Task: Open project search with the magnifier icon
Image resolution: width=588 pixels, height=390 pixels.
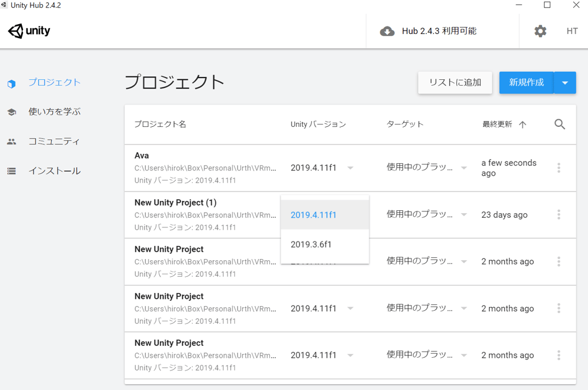Action: (560, 124)
